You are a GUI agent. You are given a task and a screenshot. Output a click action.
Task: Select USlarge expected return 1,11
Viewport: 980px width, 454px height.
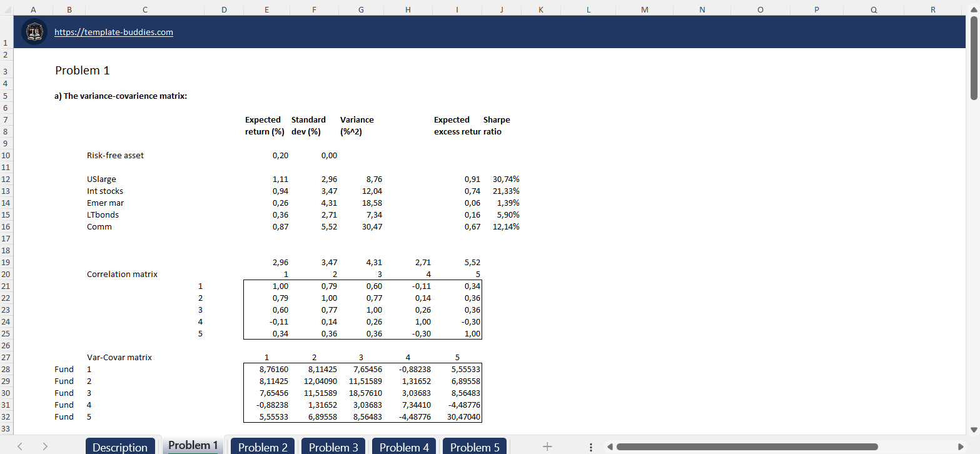click(x=280, y=179)
